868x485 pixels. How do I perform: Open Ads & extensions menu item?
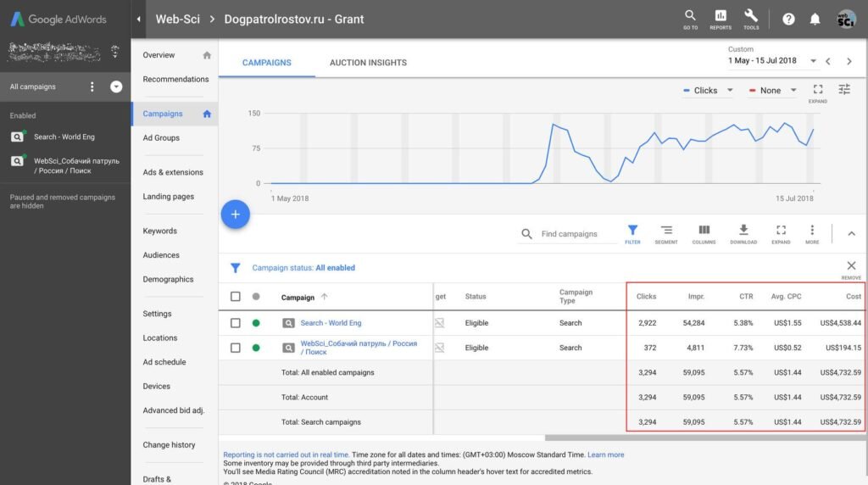[173, 172]
